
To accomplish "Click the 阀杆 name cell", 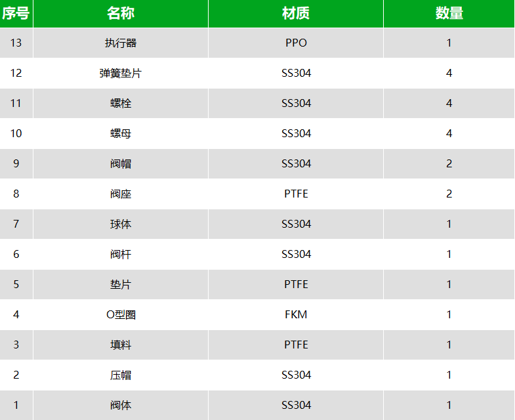I will (x=121, y=255).
